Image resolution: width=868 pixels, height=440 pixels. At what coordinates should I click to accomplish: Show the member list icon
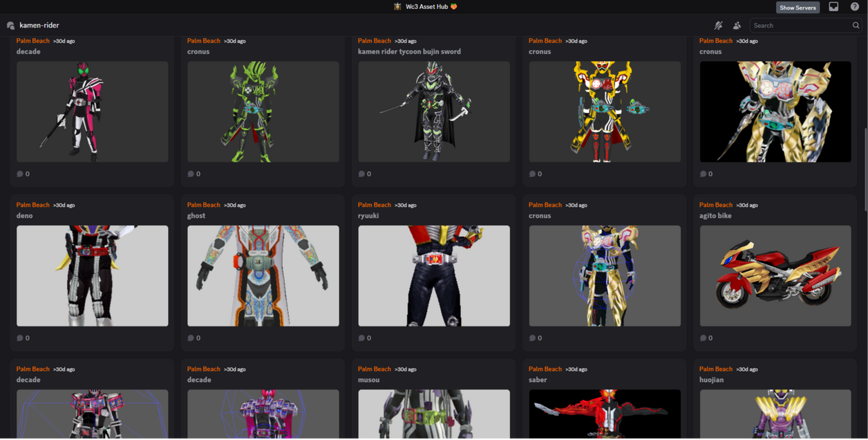[737, 26]
